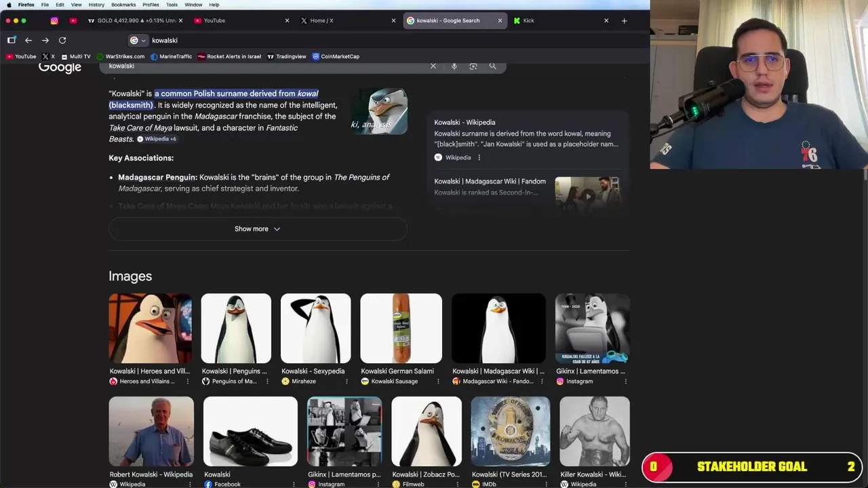Screen dimensions: 868x488
Task: Expand the overview with Show more
Action: tap(258, 229)
